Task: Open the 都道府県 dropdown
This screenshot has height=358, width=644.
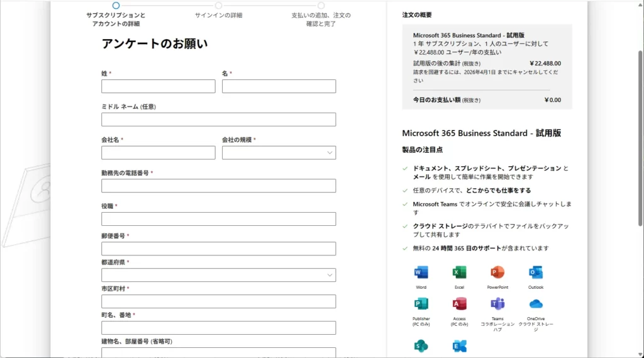Action: pyautogui.click(x=218, y=275)
